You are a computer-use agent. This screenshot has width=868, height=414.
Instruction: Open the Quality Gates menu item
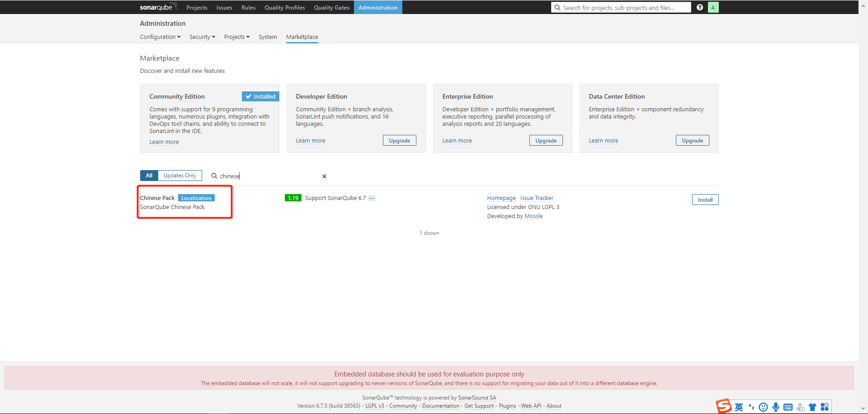pos(331,7)
